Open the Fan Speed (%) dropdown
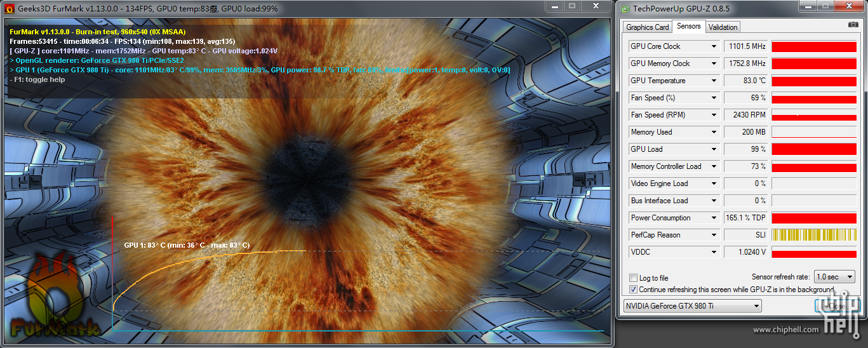Screen dimensions: 868x348 click(714, 98)
